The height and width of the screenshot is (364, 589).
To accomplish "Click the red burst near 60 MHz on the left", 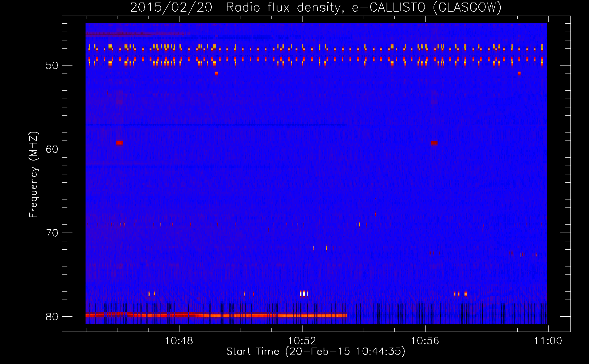I will coord(119,143).
